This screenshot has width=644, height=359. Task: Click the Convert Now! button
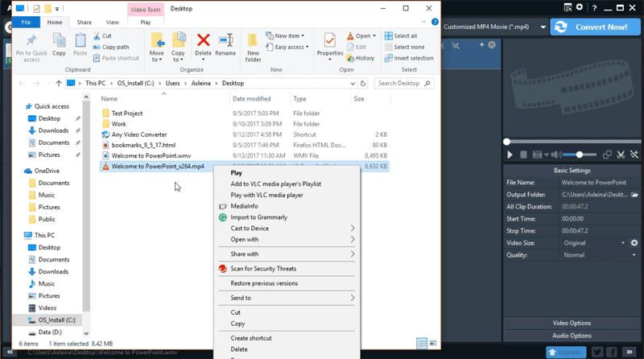click(595, 27)
